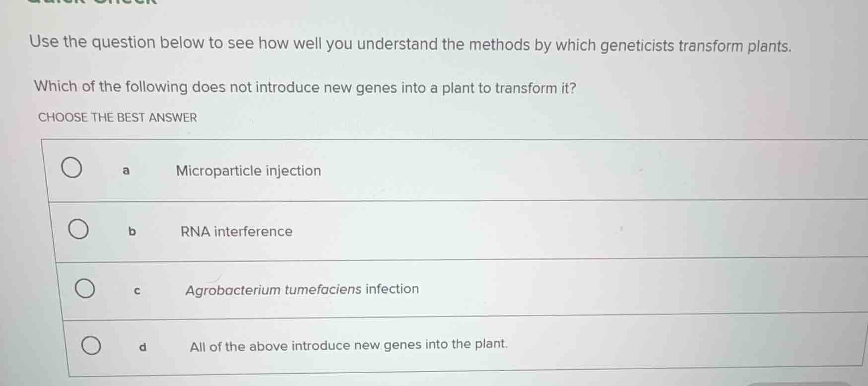Screen dimensions: 868x386
Task: Click the question text about transforming plants
Action: 305,87
